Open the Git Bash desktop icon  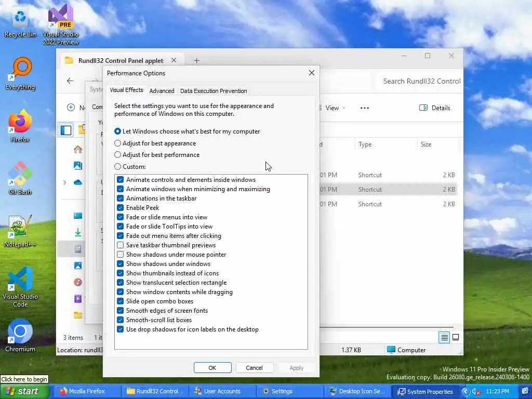point(20,178)
